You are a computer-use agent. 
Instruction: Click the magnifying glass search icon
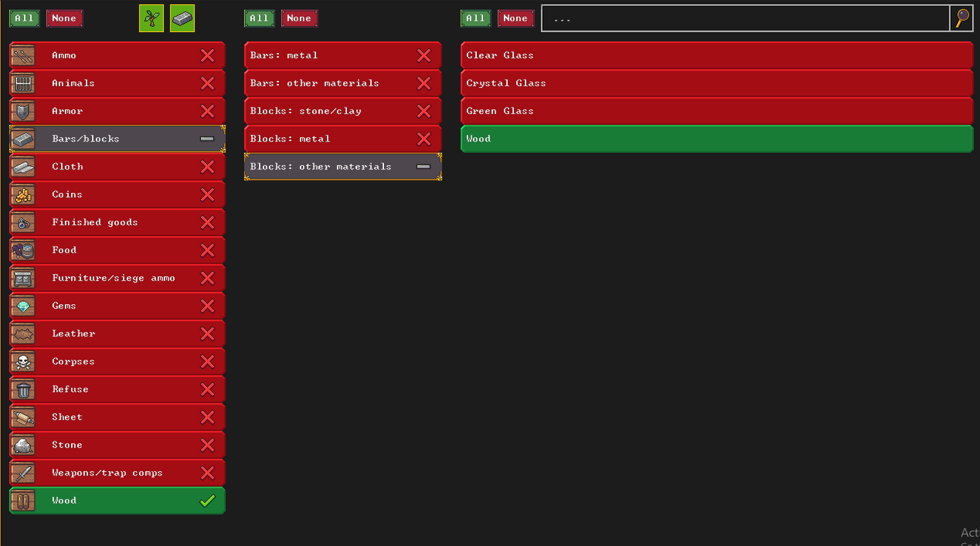[962, 19]
